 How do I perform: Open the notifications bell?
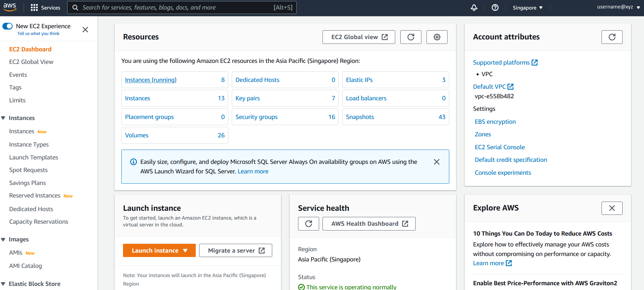pyautogui.click(x=474, y=7)
